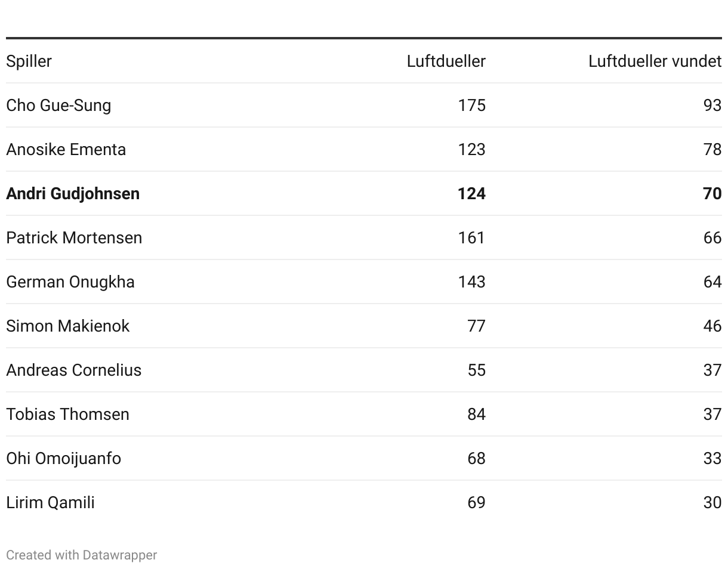Screen dimensions: 728x569
Task: Click Patrick Mortensen in the table
Action: tap(74, 238)
